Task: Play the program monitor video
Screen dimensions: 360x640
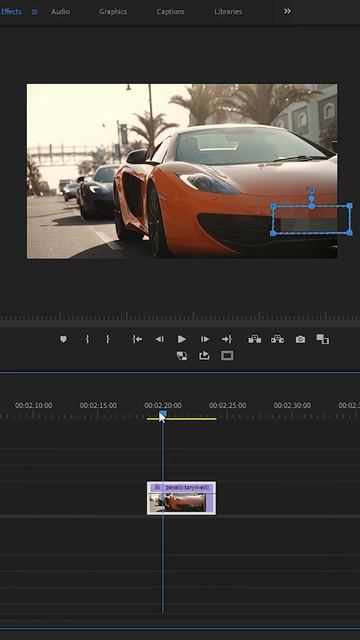Action: tap(182, 339)
